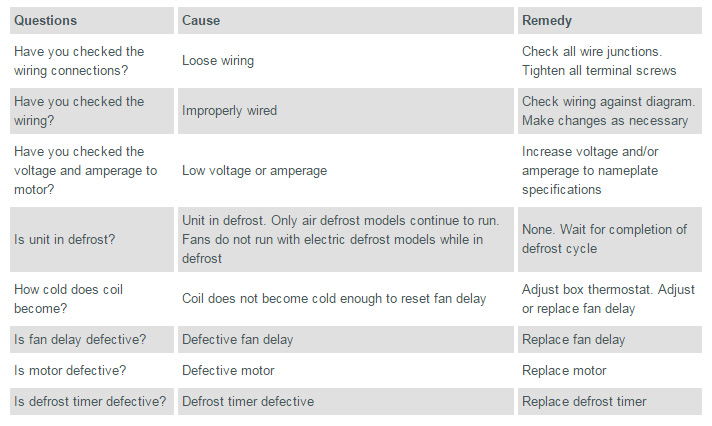Click the Cause column header
Image resolution: width=712 pixels, height=426 pixels.
(201, 20)
